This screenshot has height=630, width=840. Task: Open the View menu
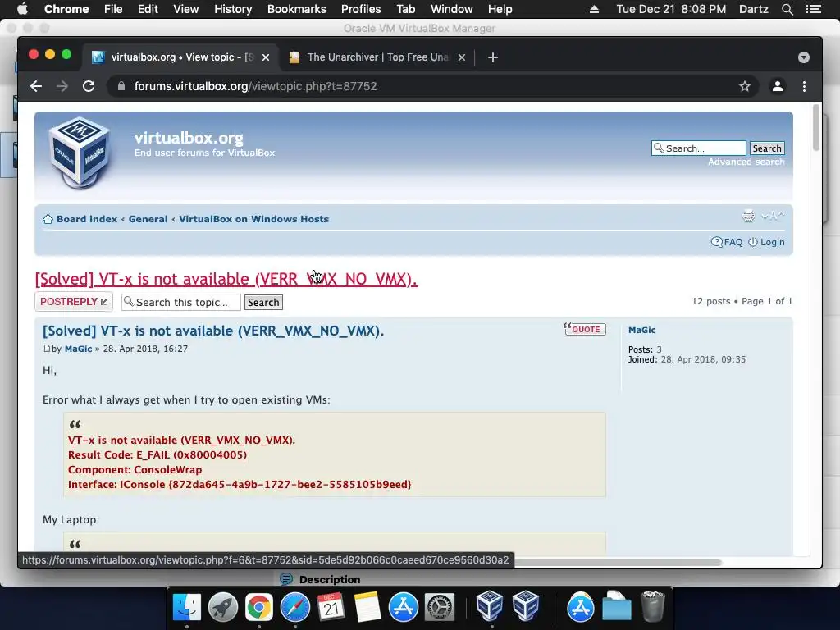186,9
